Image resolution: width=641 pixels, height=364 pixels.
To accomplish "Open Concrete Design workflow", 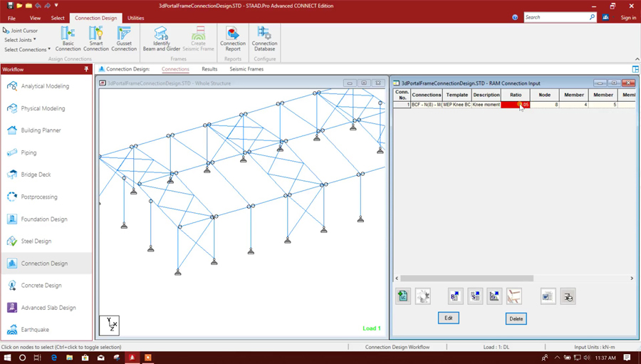I will click(x=46, y=286).
